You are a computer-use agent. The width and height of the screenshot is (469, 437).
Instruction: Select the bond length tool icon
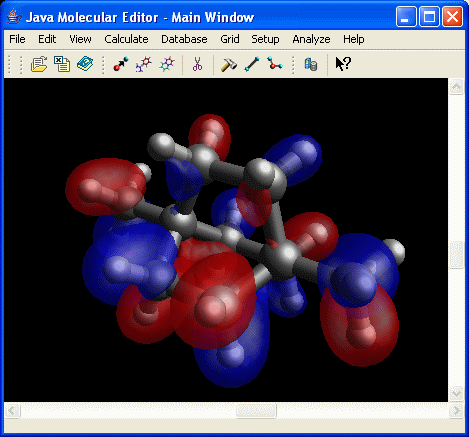pyautogui.click(x=252, y=64)
